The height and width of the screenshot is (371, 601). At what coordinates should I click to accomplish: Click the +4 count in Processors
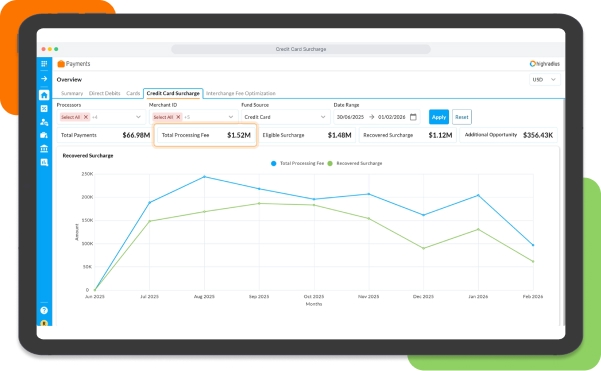click(x=95, y=117)
